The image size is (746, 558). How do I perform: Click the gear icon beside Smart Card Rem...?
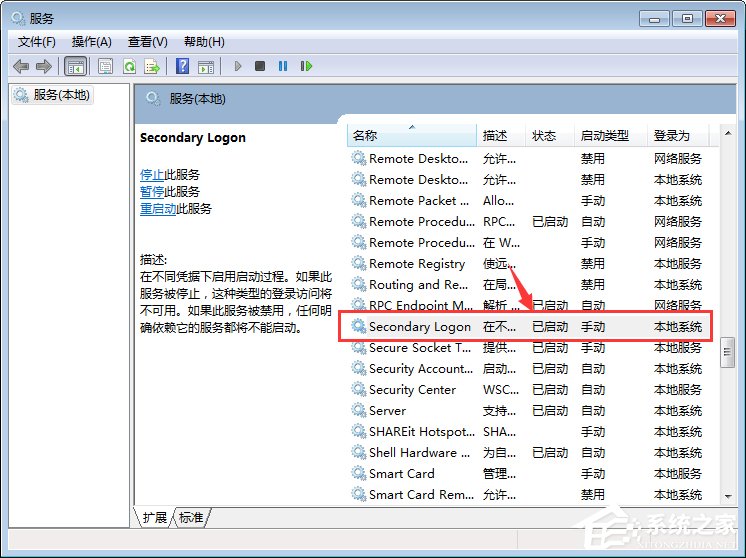click(358, 494)
